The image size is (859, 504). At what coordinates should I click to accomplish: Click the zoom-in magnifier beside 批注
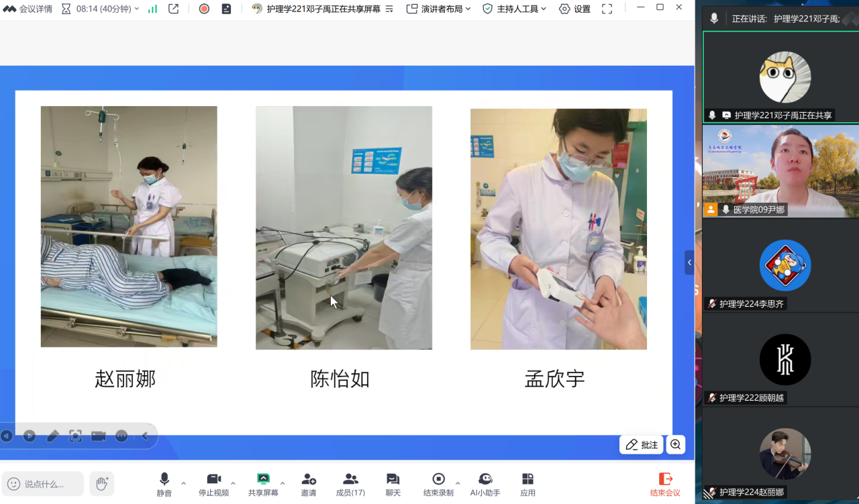675,444
